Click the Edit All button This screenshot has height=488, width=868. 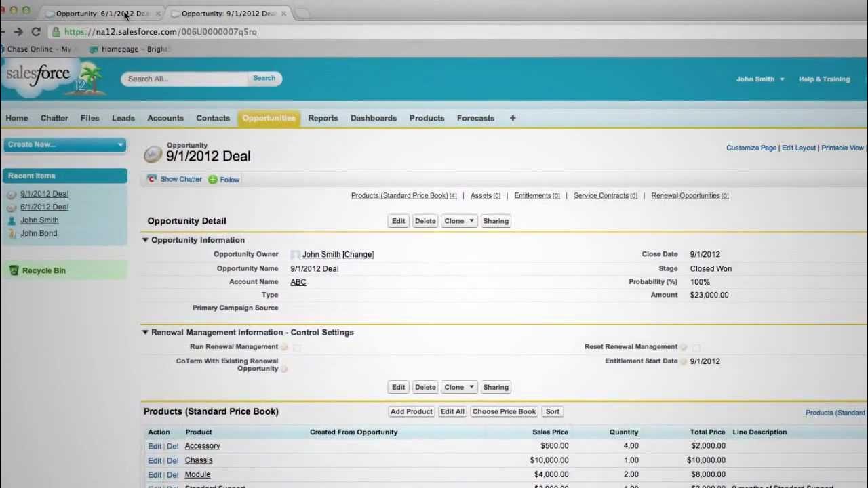click(x=452, y=411)
